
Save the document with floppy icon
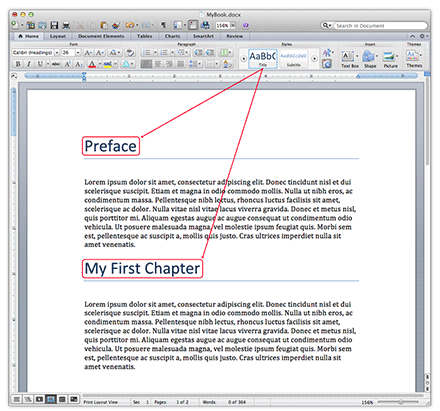point(54,25)
